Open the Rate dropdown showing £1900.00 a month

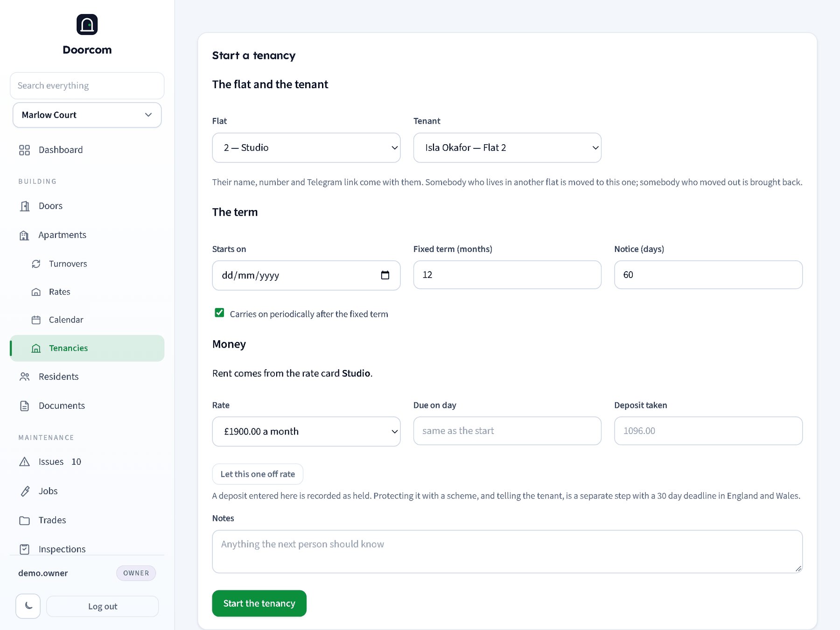(x=306, y=432)
